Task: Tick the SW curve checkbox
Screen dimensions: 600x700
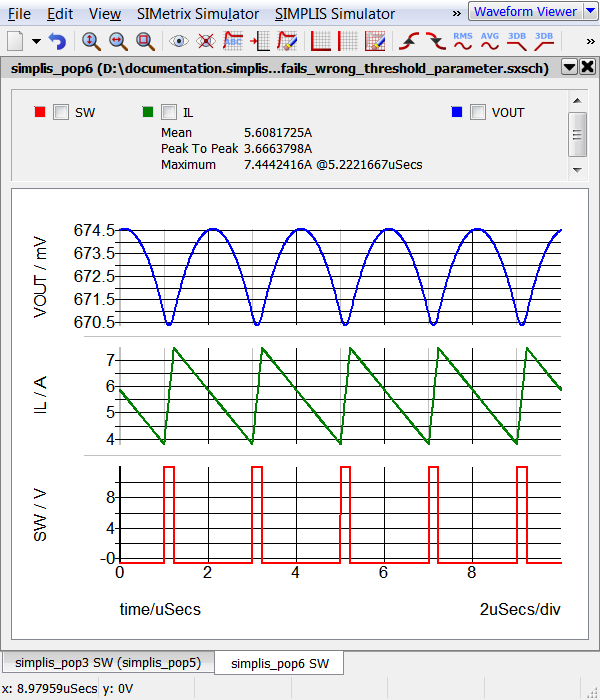Action: pos(60,112)
